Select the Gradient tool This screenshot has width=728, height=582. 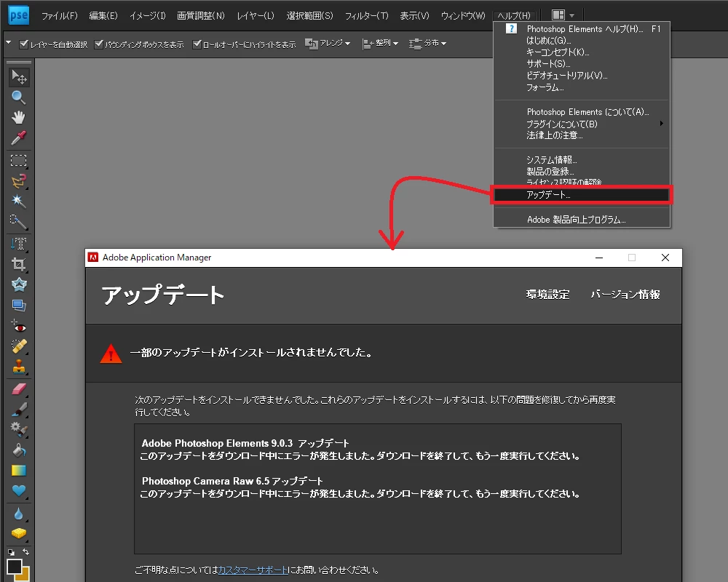click(19, 471)
